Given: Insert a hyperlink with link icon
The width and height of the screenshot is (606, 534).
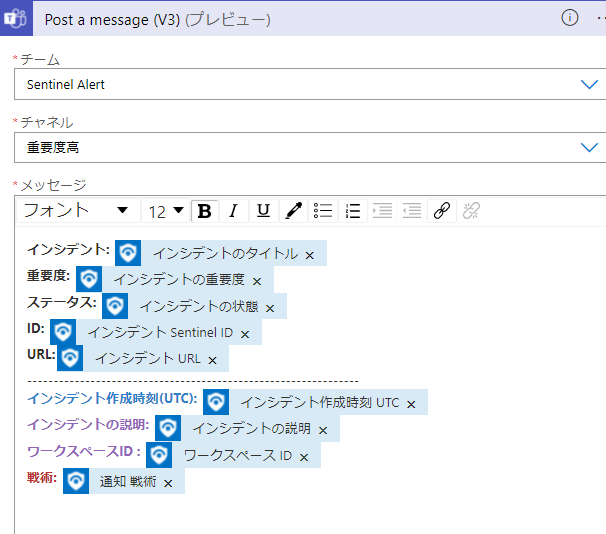Looking at the screenshot, I should (442, 211).
